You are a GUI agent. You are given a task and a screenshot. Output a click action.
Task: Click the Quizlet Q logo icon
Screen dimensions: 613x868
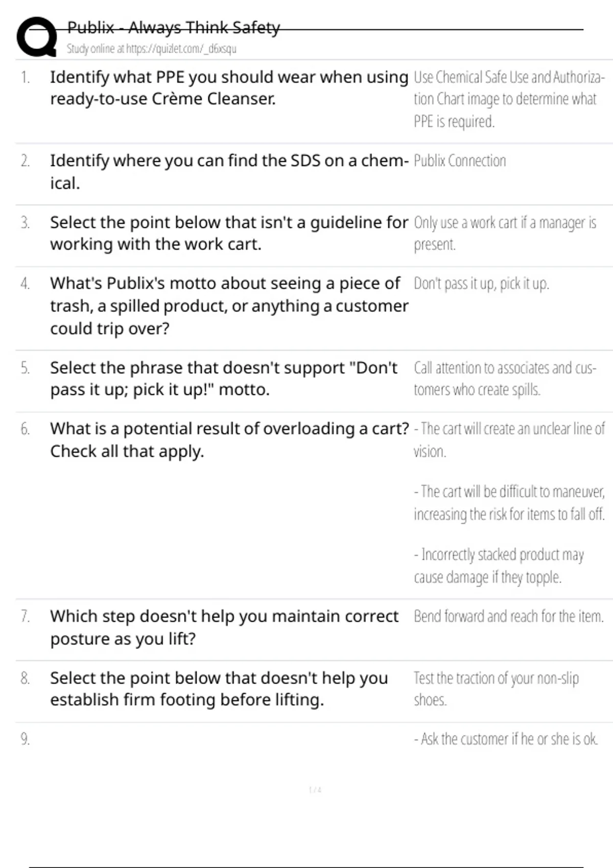(37, 37)
